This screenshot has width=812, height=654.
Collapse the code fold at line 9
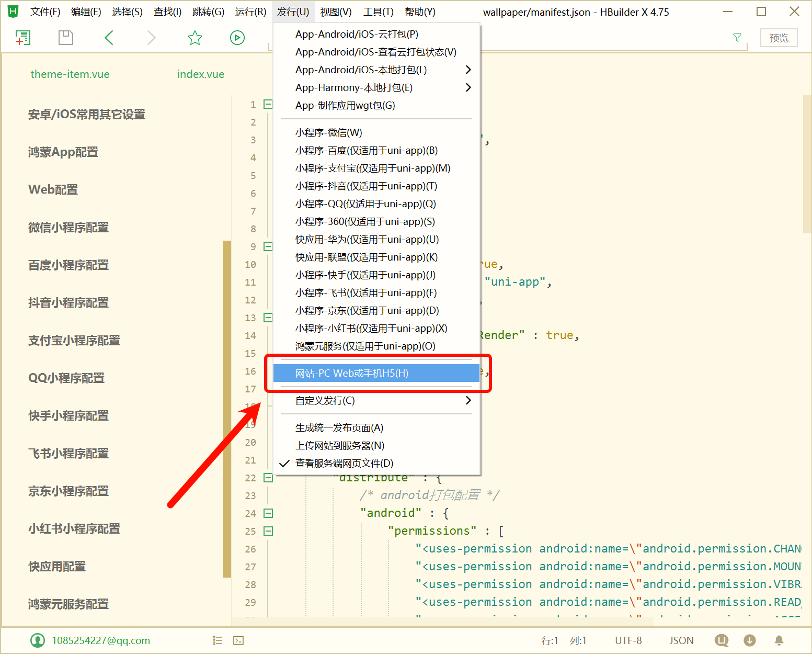(268, 246)
